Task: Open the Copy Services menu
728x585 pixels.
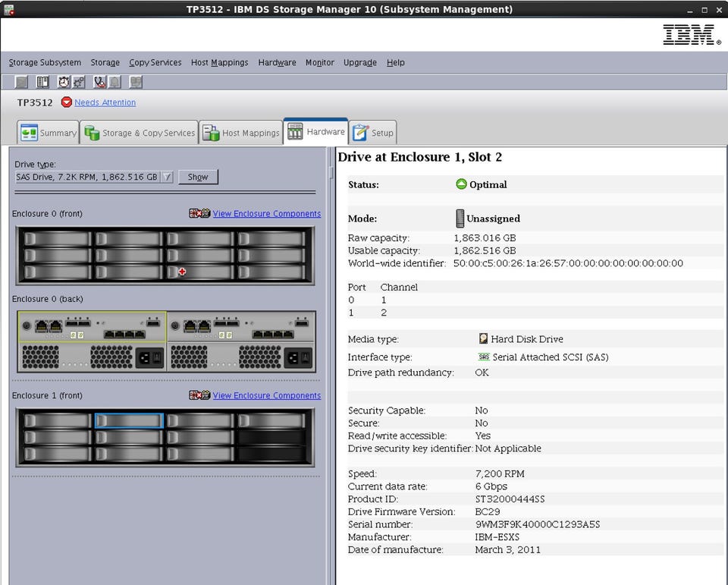Action: tap(155, 62)
